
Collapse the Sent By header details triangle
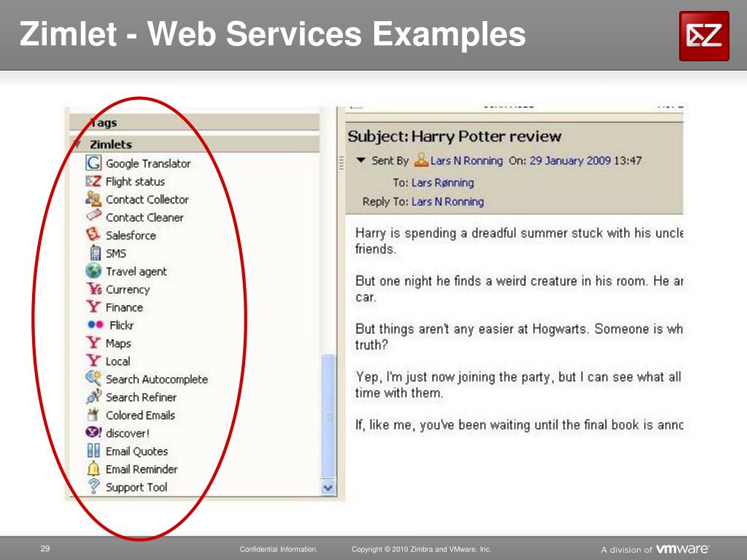coord(361,160)
